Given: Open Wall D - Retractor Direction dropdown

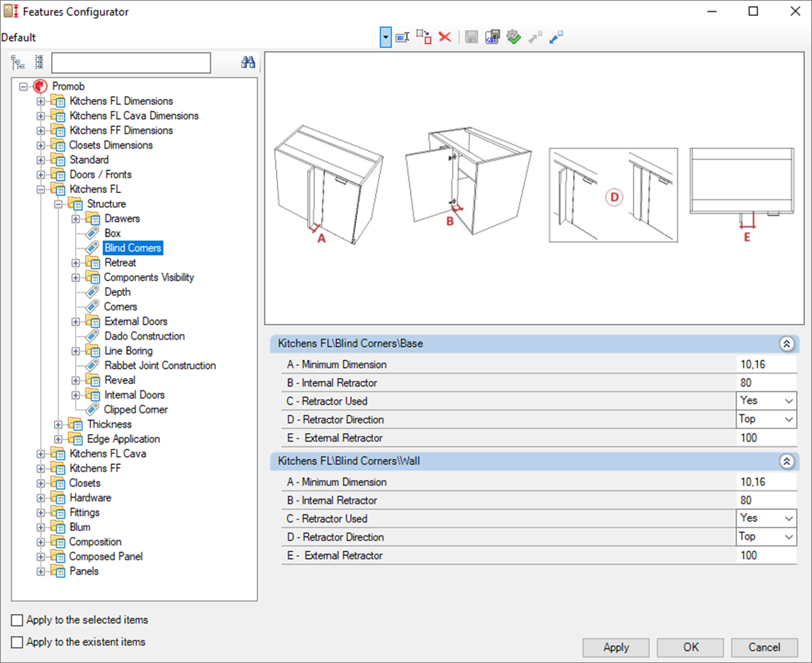Looking at the screenshot, I should point(789,537).
